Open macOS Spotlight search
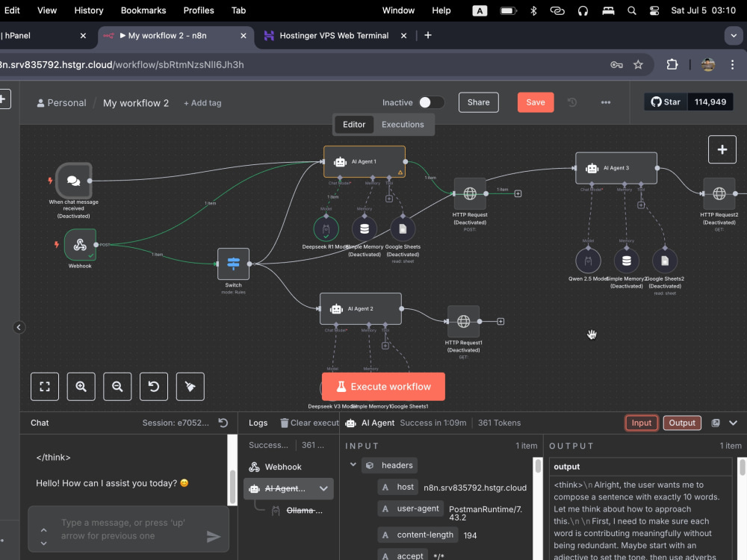The width and height of the screenshot is (747, 560). (x=632, y=10)
